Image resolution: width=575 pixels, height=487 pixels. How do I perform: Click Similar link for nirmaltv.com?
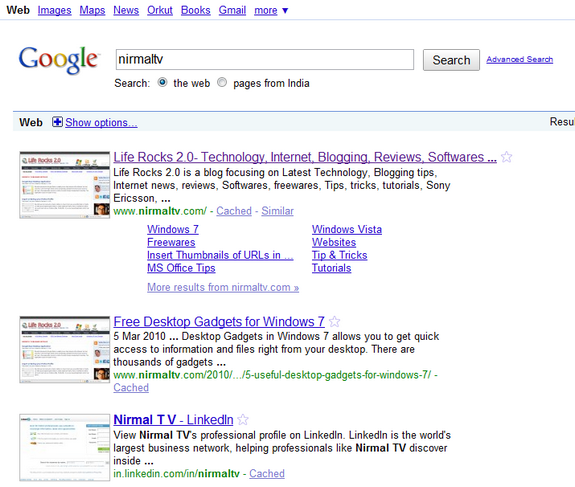[x=278, y=211]
